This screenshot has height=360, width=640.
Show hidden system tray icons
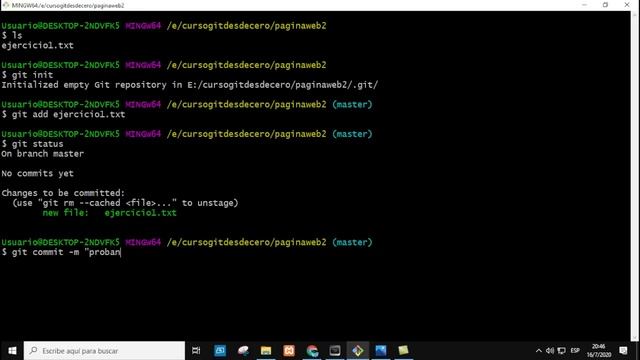(539, 351)
